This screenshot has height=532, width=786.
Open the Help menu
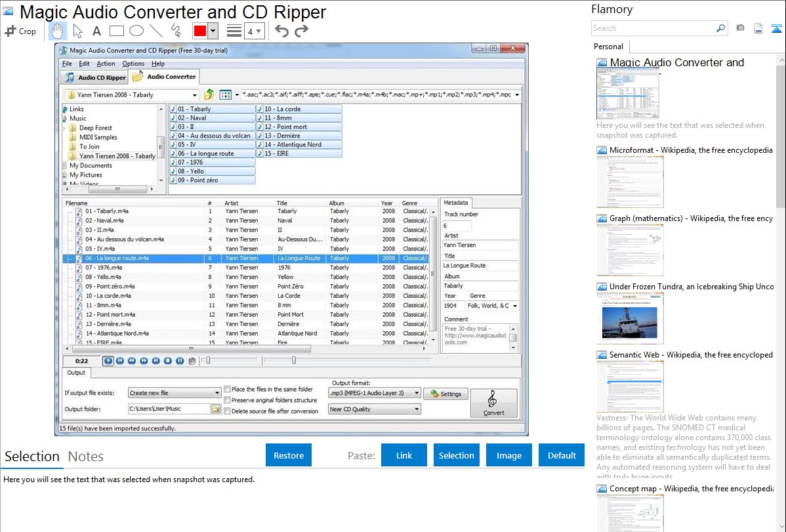pos(158,64)
